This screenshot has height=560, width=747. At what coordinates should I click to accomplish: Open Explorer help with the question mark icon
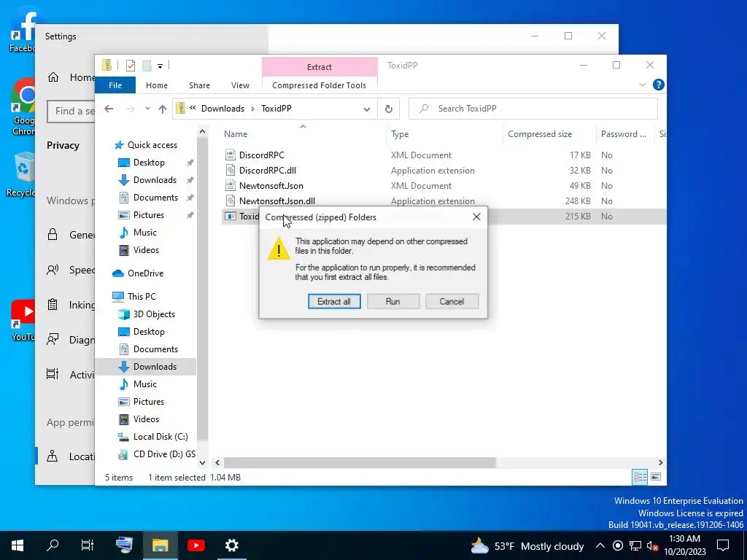pyautogui.click(x=659, y=85)
